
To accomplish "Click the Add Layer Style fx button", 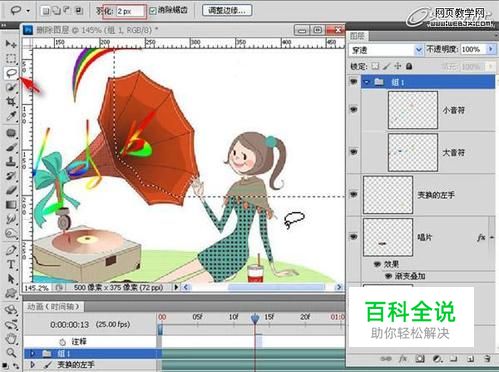I will 403,359.
